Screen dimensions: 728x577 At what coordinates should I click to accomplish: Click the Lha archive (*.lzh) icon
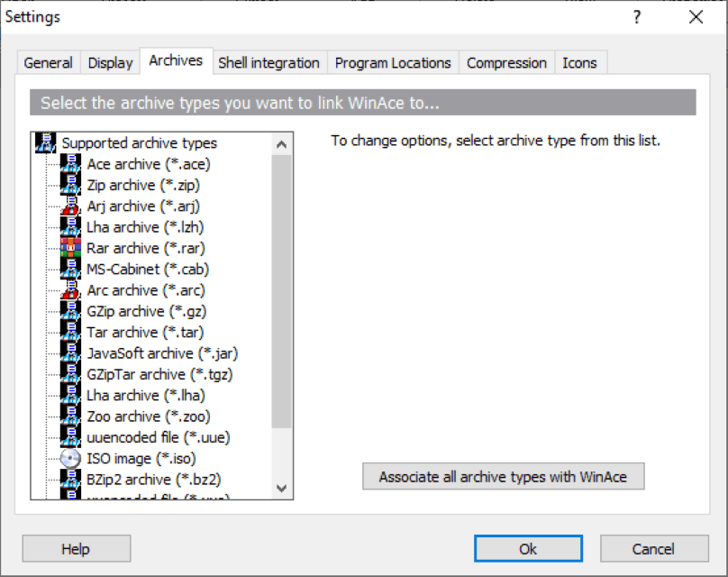point(70,226)
